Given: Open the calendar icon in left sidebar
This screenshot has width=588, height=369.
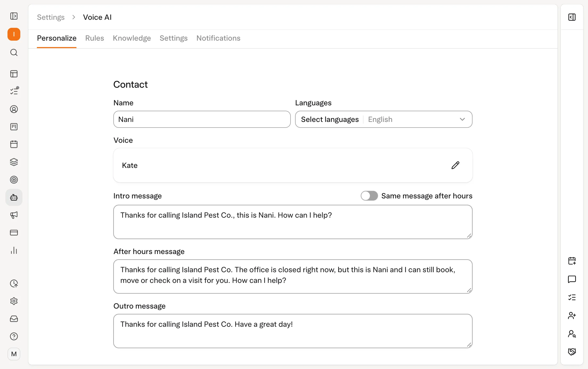Looking at the screenshot, I should coord(14,144).
